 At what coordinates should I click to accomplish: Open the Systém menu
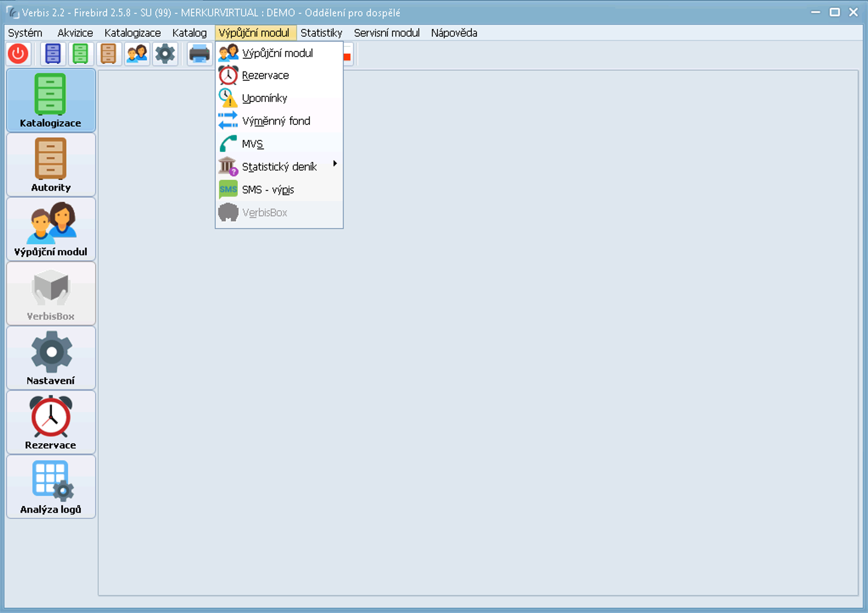25,33
